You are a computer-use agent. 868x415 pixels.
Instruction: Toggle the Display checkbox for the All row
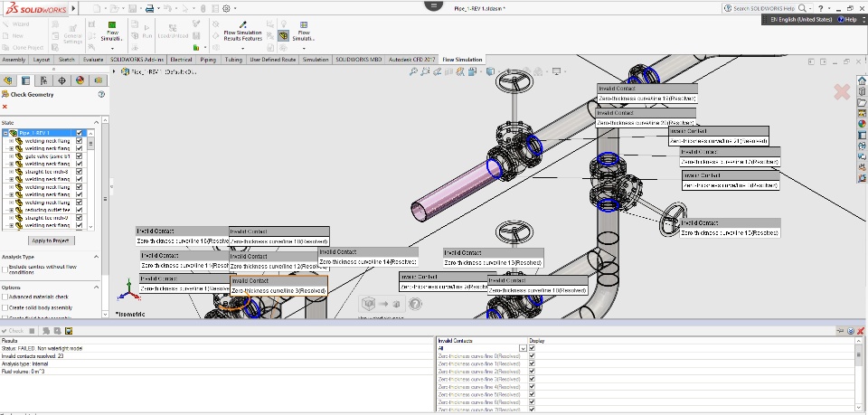point(532,348)
